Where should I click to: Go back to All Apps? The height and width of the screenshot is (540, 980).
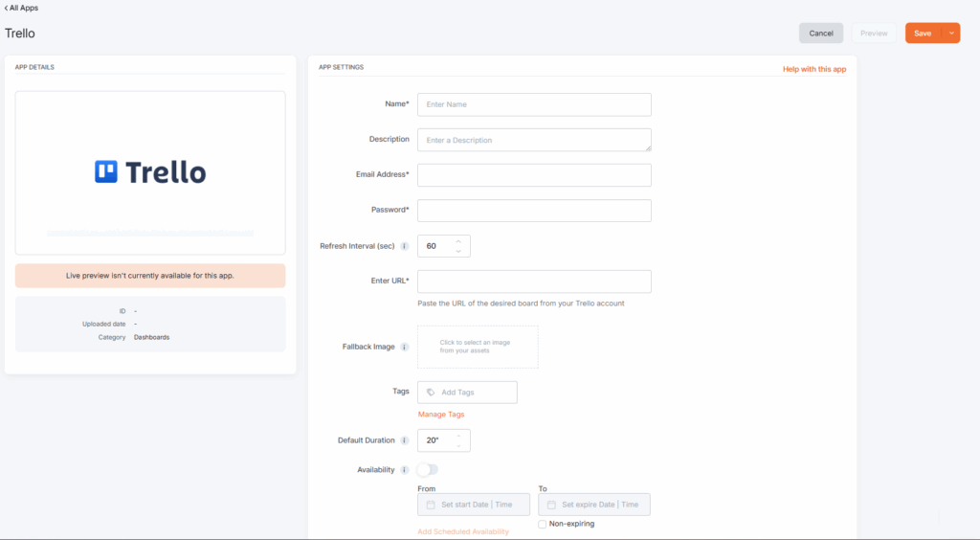coord(21,8)
